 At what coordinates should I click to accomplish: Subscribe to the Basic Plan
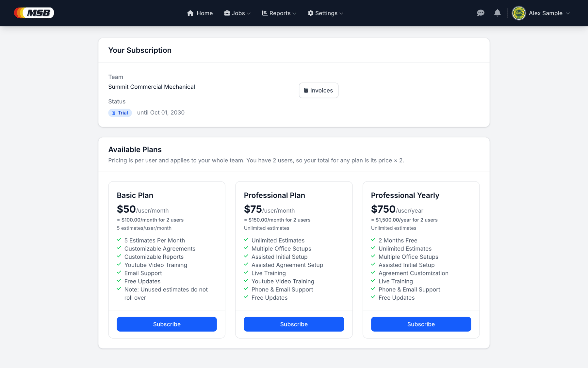click(167, 324)
